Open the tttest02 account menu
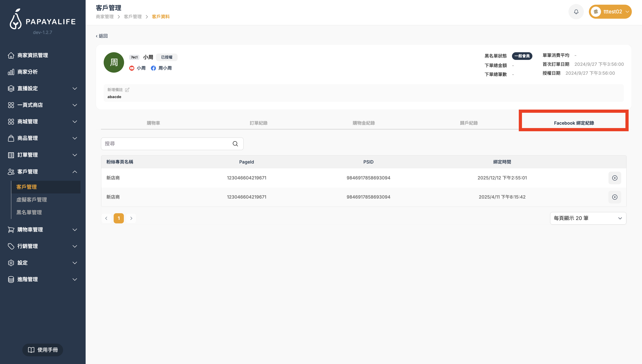The image size is (642, 364). tap(610, 12)
